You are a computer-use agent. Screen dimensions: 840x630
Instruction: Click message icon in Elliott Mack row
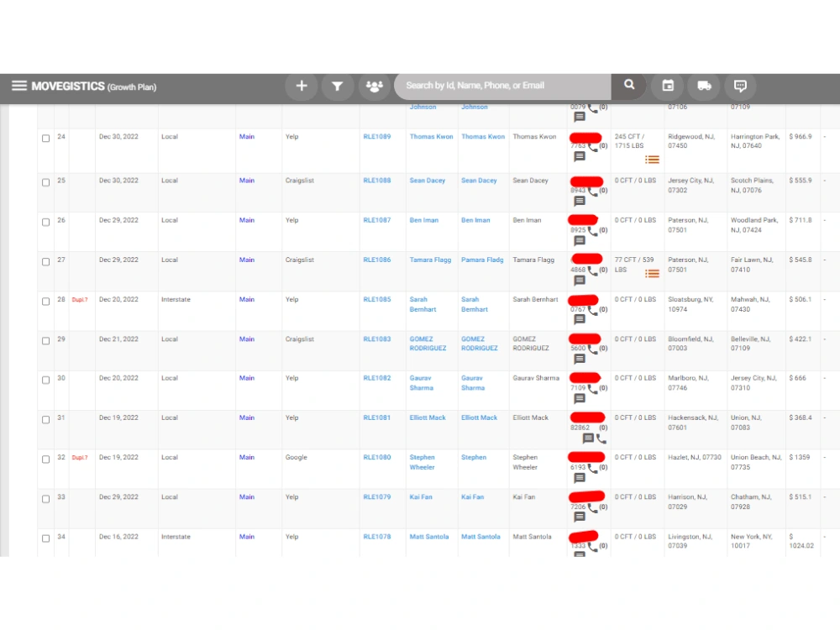[x=588, y=438]
